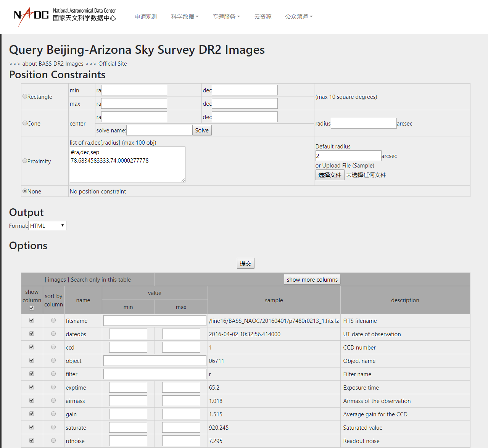Focus the Rectangle min dec field
This screenshot has width=488, height=448.
[x=245, y=90]
